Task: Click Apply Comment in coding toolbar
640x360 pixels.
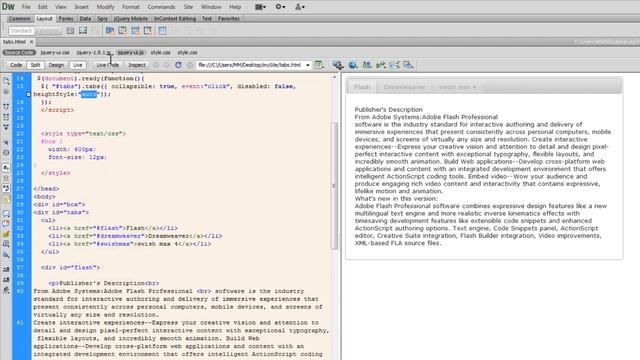Action: 6,213
